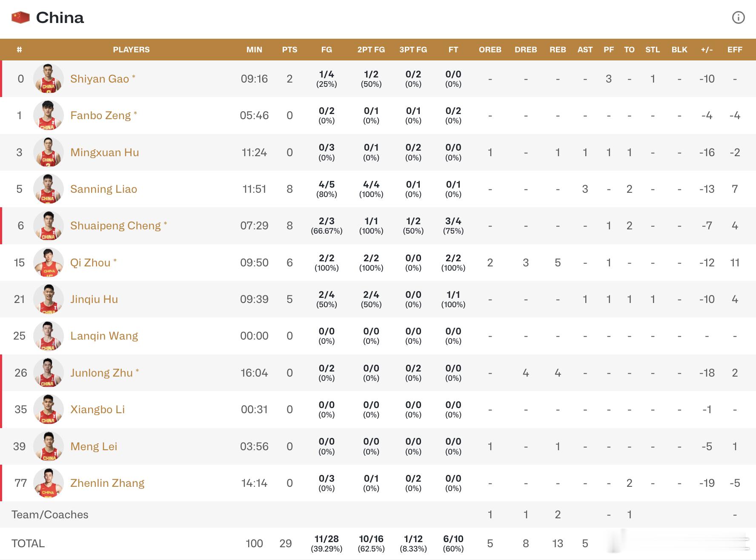Open Mingxuan Hu's player profile link

pos(105,152)
